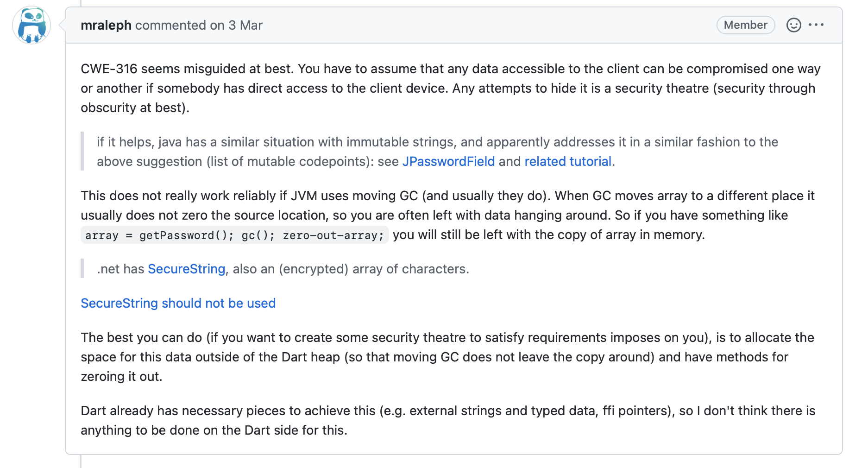Viewport: 868px width, 468px height.
Task: Open the related tutorial link
Action: (568, 161)
